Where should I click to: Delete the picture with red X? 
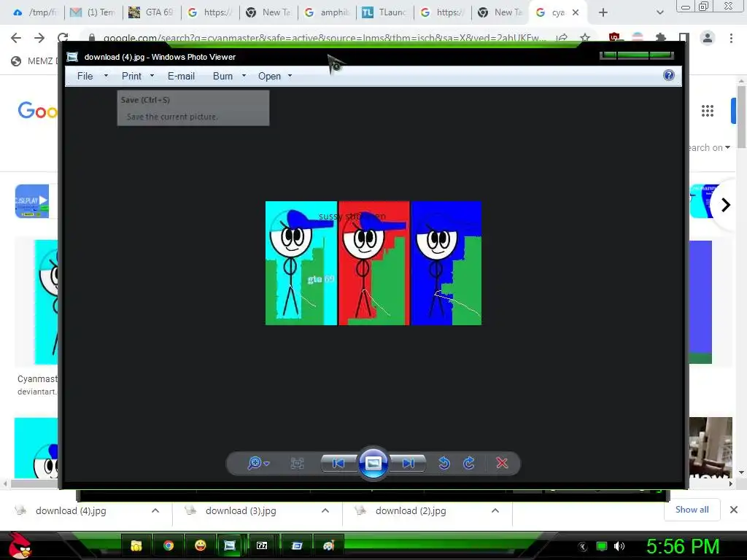point(502,463)
